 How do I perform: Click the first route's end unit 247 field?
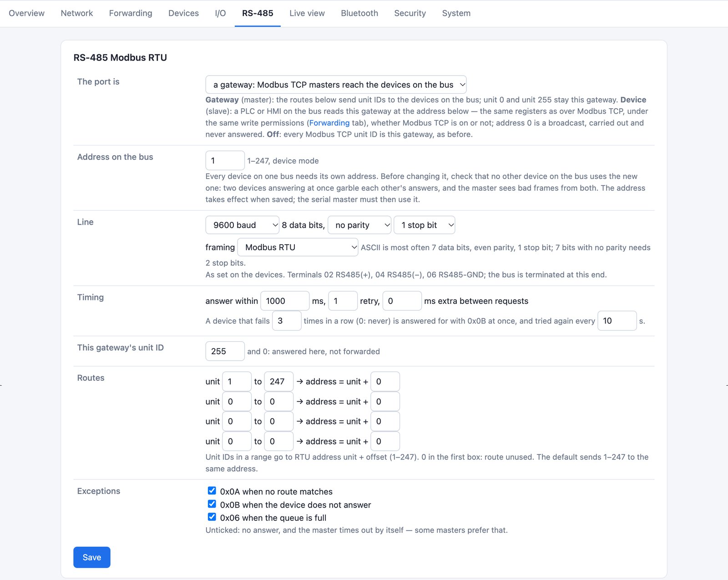pyautogui.click(x=278, y=381)
